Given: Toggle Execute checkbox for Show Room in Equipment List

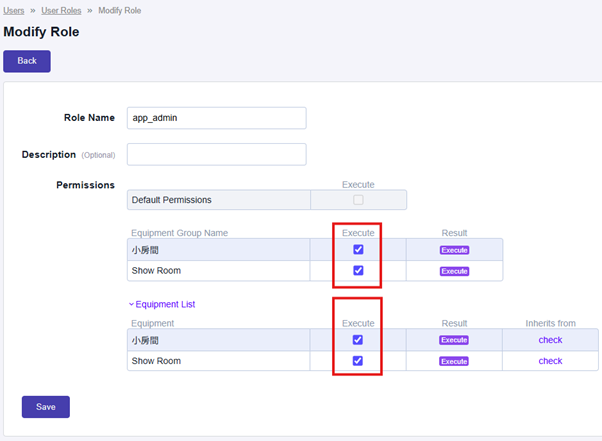Looking at the screenshot, I should pos(358,361).
